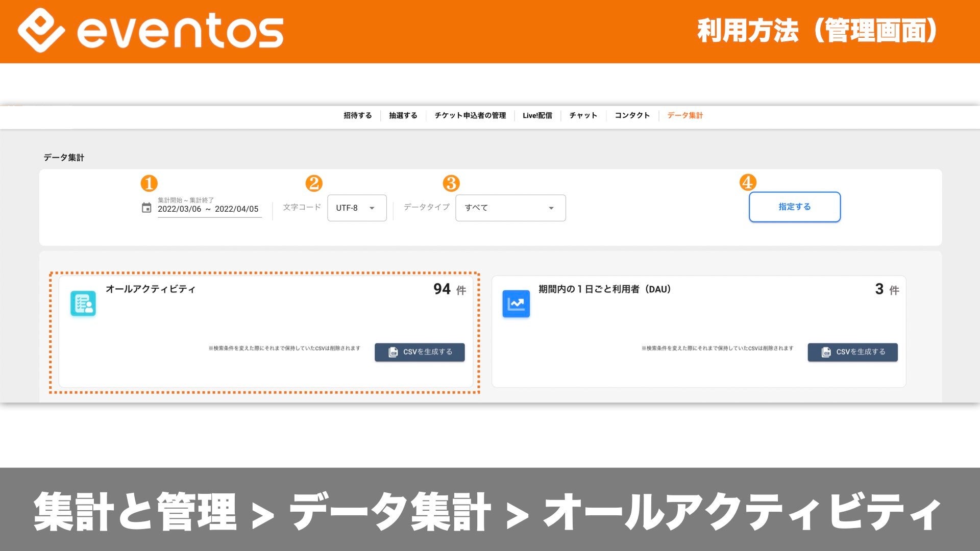This screenshot has height=551, width=980.
Task: Click the arrow on the UTF-8 selector
Action: pyautogui.click(x=372, y=208)
